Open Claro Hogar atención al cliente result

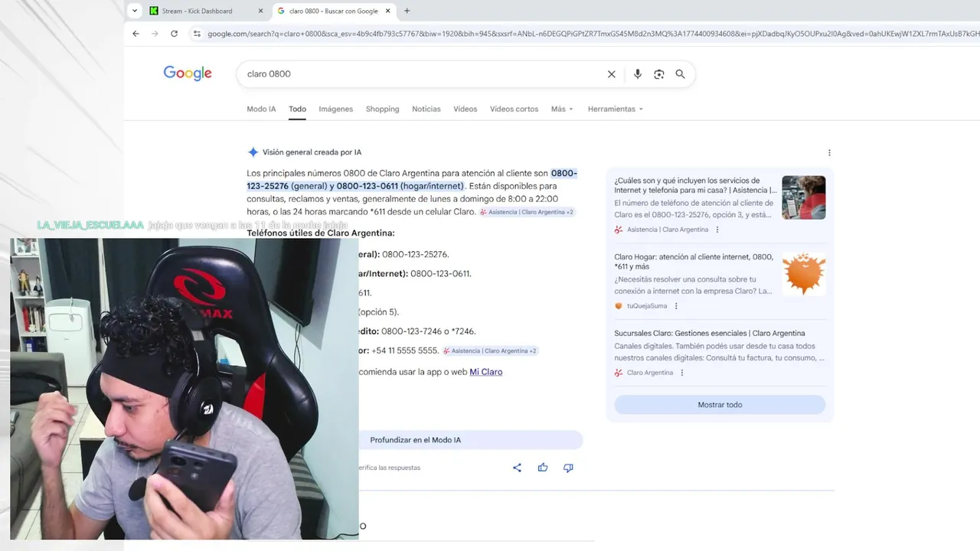coord(694,262)
